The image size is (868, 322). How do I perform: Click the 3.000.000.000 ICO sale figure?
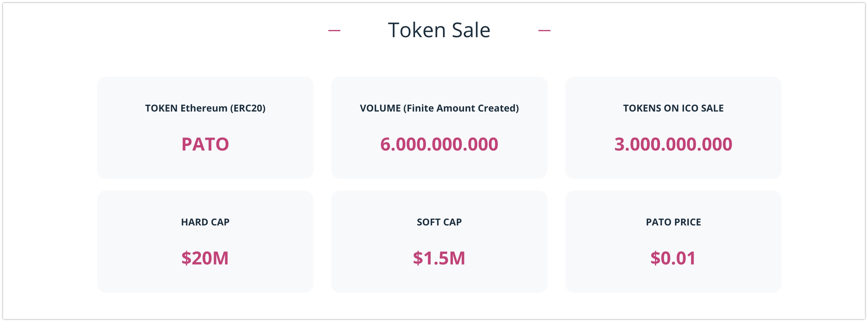[673, 144]
